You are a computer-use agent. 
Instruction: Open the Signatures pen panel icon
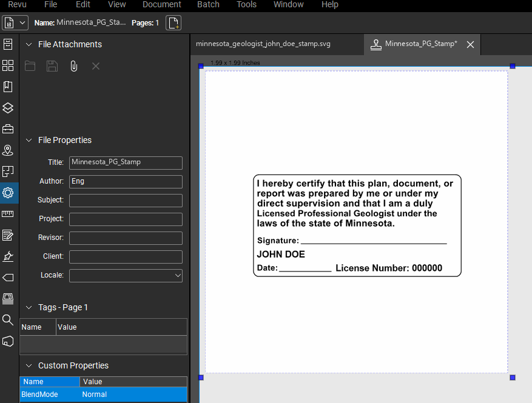[8, 256]
